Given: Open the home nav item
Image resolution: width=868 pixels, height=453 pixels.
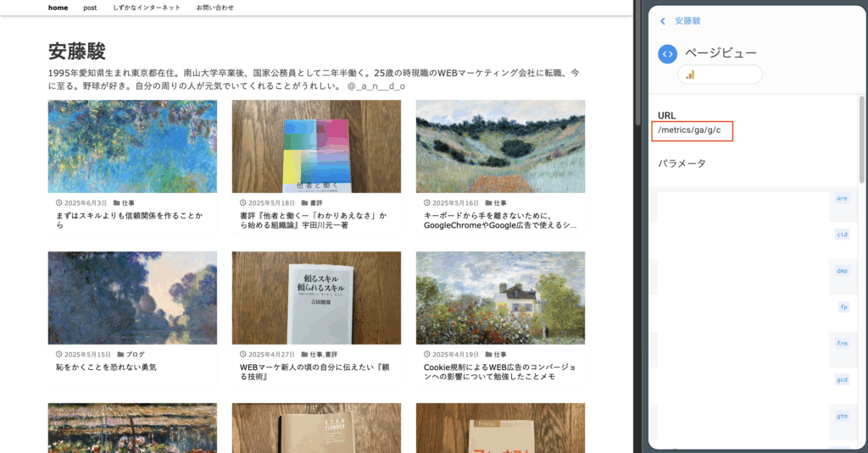Looking at the screenshot, I should pos(58,8).
